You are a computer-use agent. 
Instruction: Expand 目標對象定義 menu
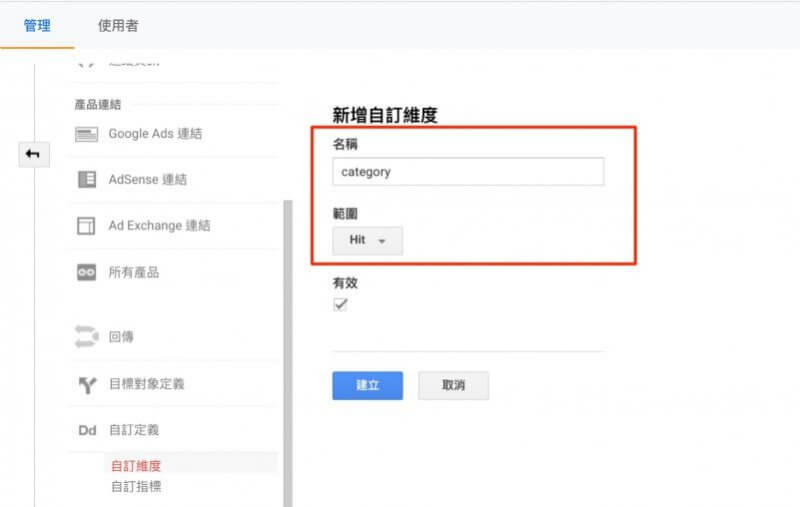pyautogui.click(x=147, y=384)
